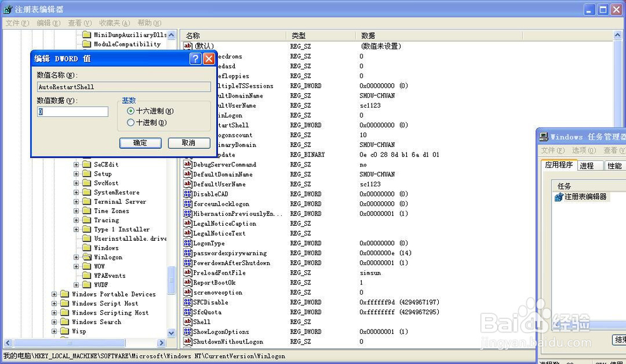Click tree pane scroll-right arrow
The height and width of the screenshot is (364, 626).
pyautogui.click(x=162, y=343)
